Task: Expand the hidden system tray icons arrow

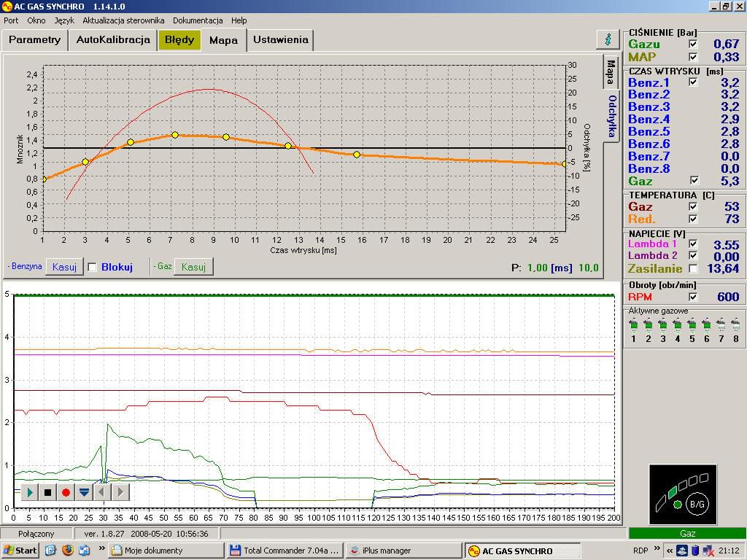Action: click(x=670, y=551)
